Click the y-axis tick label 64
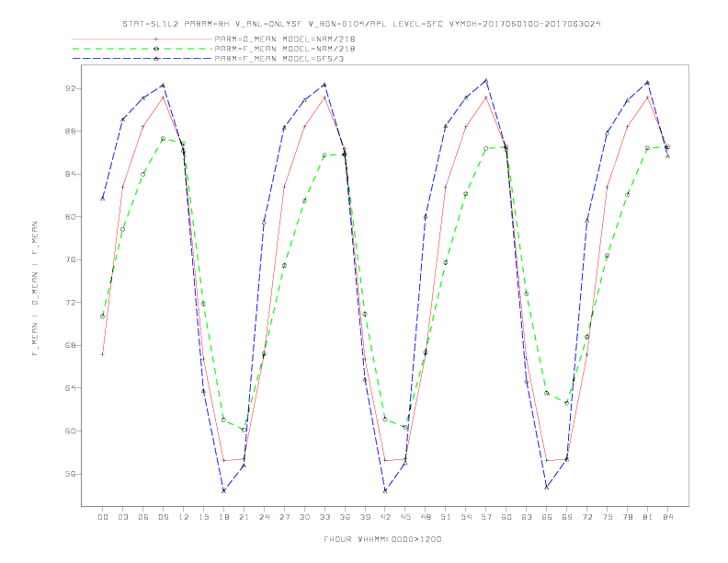This screenshot has height=563, width=728. tap(71, 388)
